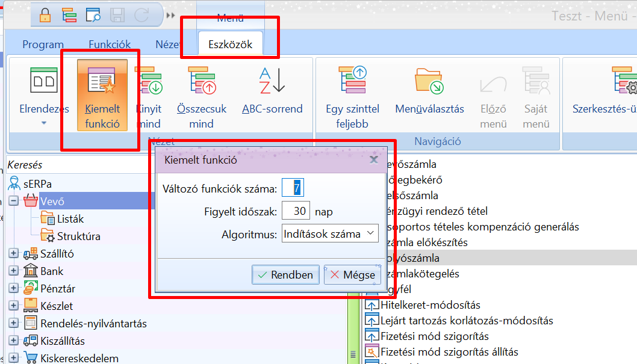The height and width of the screenshot is (364, 637).
Task: Select the Kiskereskedelem cart icon
Action: pos(31,358)
